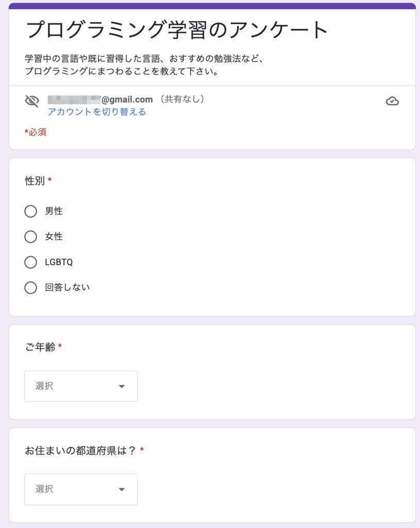The image size is (420, 528).
Task: Click the ご年齢 question heading
Action: tap(40, 347)
